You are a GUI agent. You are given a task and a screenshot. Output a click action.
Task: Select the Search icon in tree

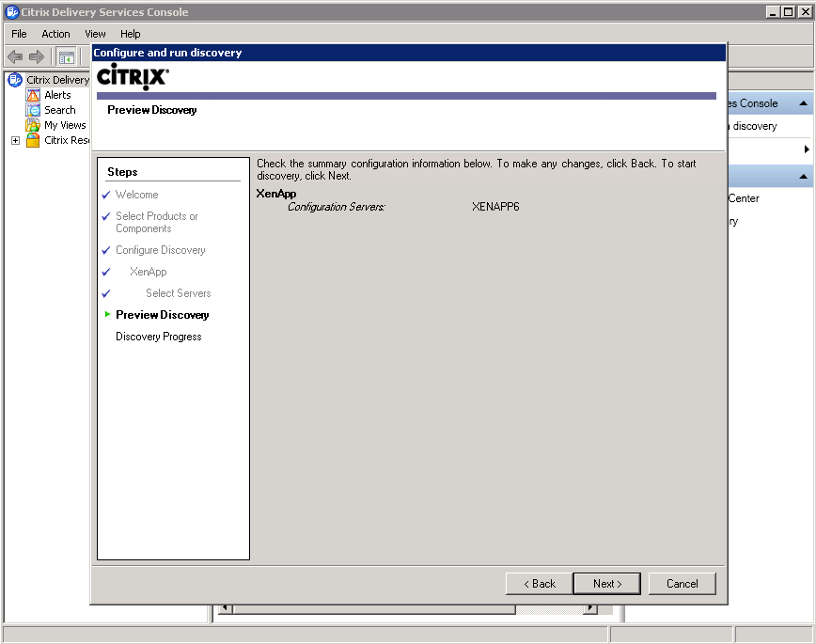coord(33,110)
